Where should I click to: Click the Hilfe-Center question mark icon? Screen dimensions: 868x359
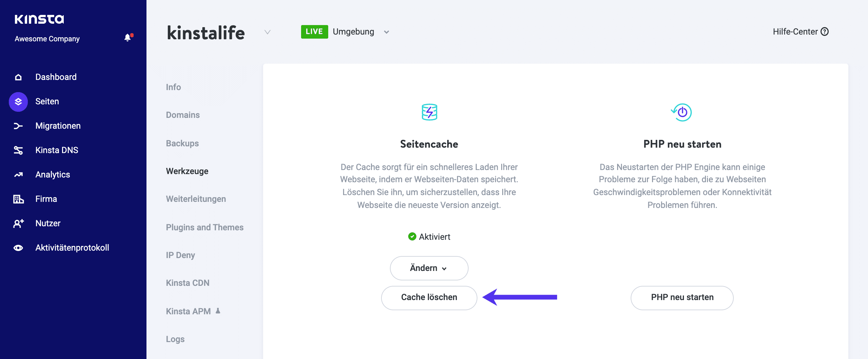(824, 31)
